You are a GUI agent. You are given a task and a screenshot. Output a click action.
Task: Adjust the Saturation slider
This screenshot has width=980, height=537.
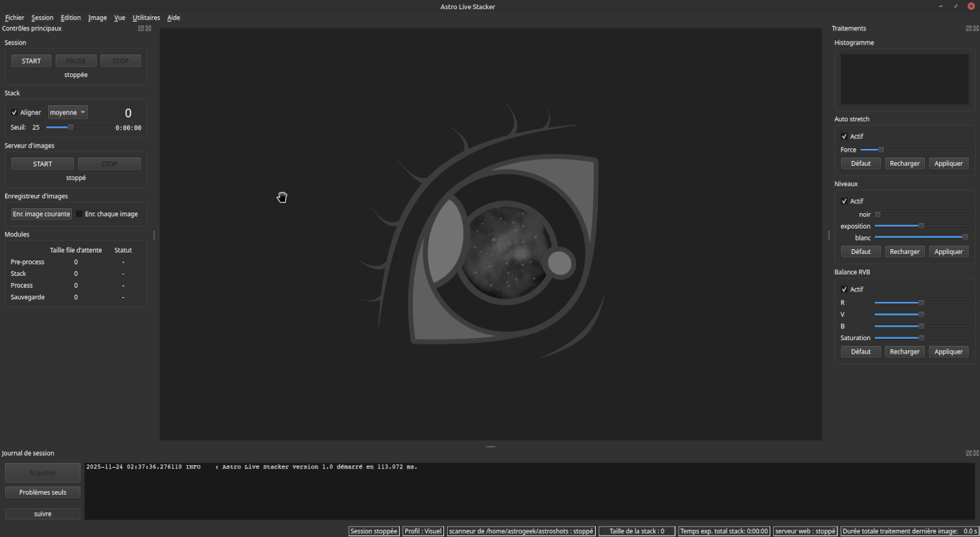(920, 337)
